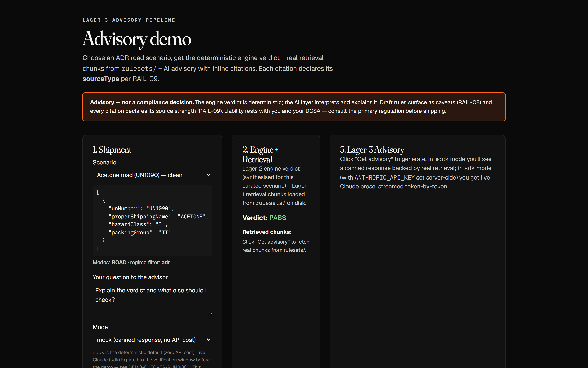Click the "hazardClass": "3" JSON line
The image size is (588, 368).
138,224
